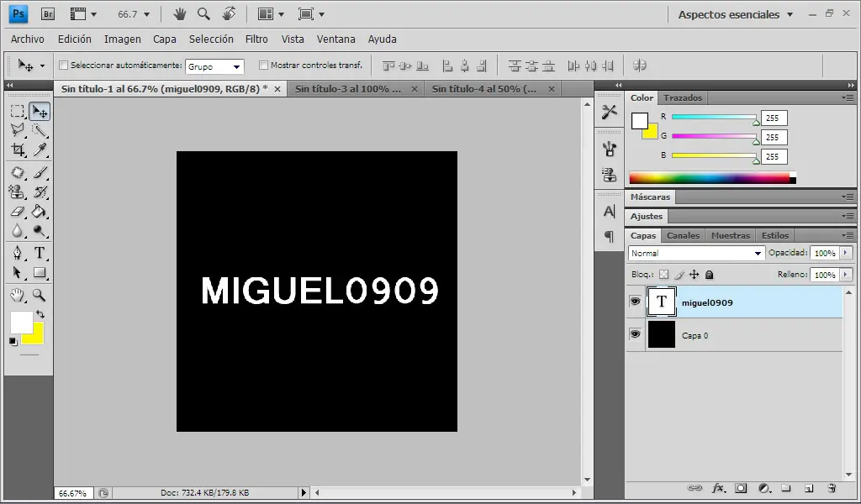861x504 pixels.
Task: Toggle lock position
Action: point(694,275)
